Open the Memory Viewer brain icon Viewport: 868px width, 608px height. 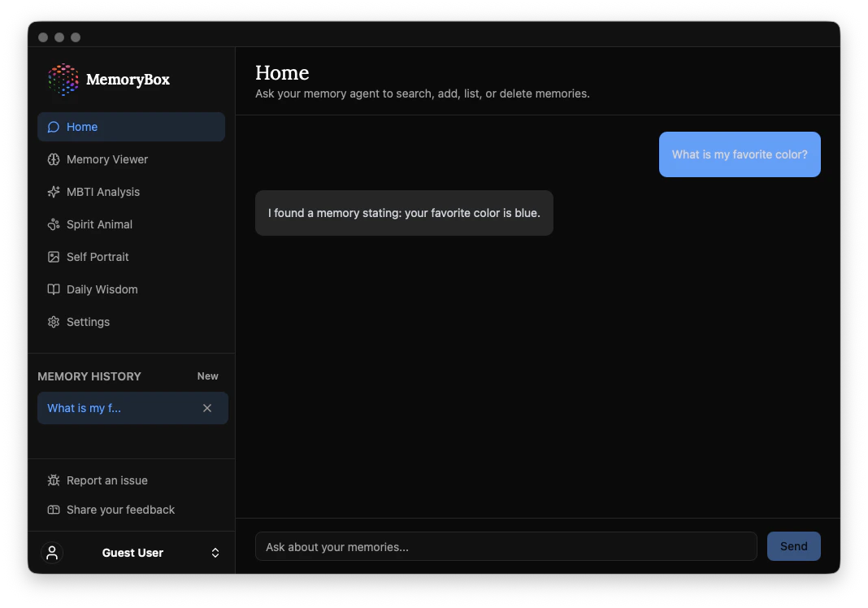[54, 159]
